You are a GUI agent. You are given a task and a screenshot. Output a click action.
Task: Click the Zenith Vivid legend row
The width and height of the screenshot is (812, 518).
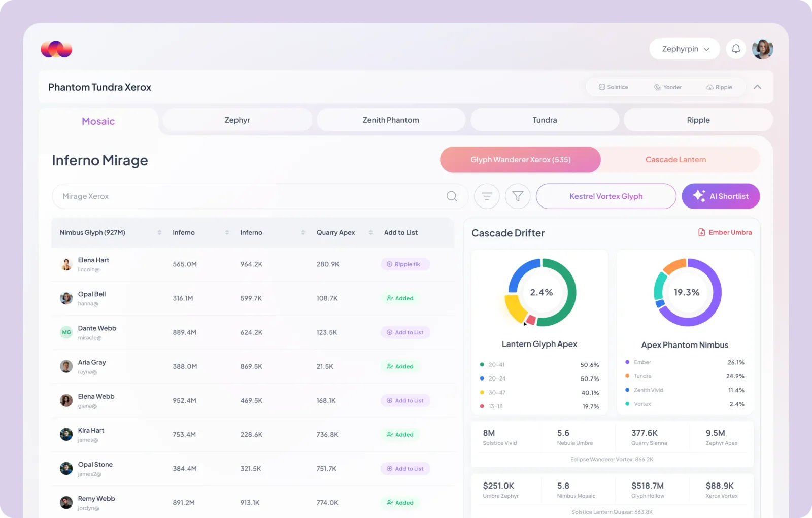click(x=685, y=390)
